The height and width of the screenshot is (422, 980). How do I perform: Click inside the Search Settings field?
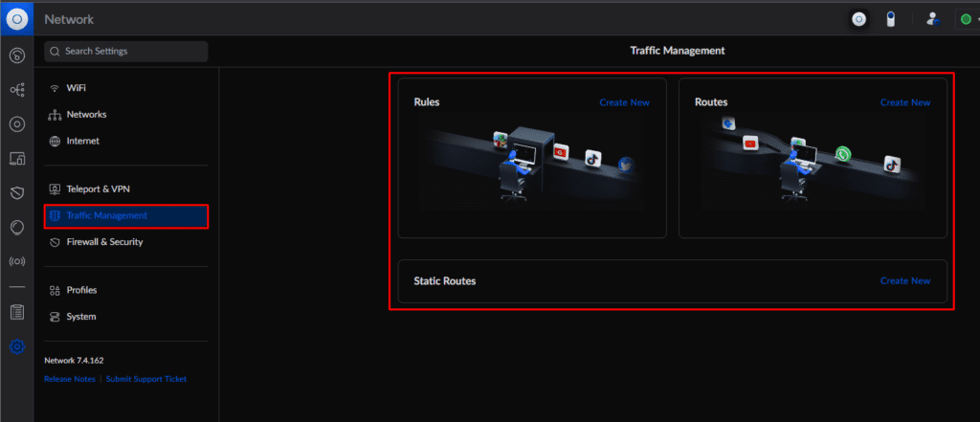pos(125,52)
